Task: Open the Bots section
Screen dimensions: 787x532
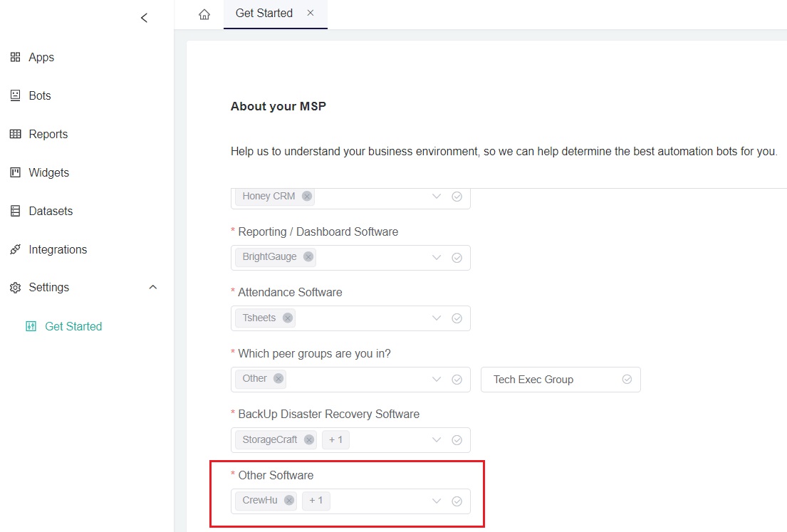Action: pyautogui.click(x=40, y=95)
